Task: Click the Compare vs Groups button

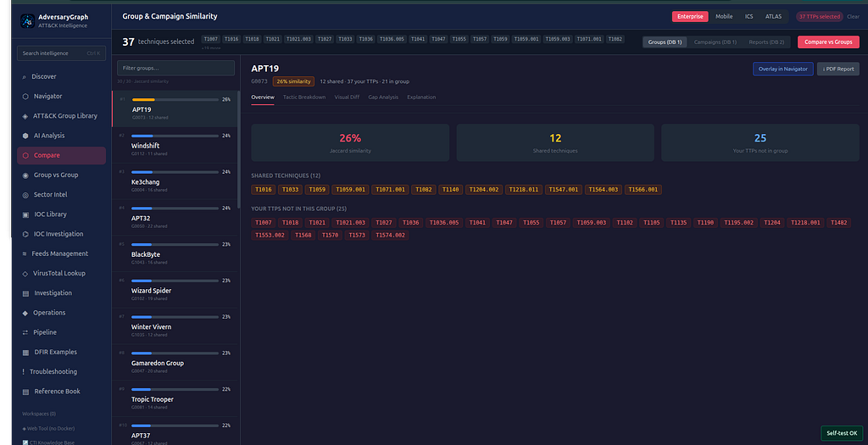Action: tap(828, 42)
